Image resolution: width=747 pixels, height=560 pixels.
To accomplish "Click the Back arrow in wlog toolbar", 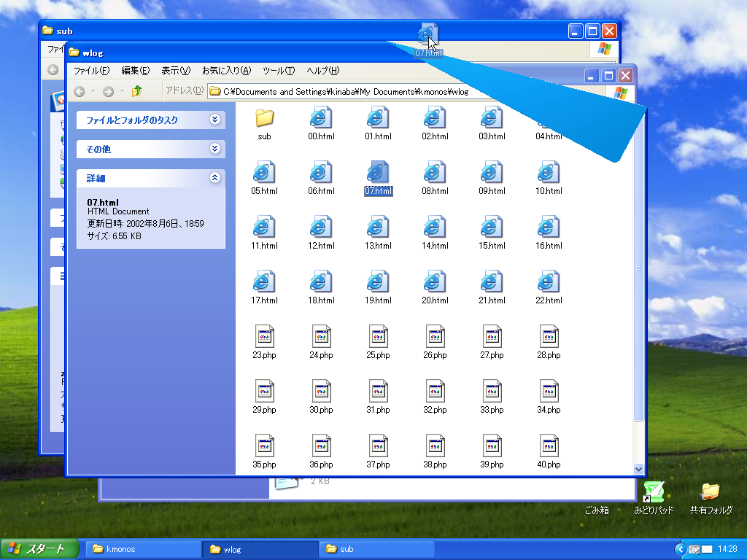I will [x=80, y=91].
